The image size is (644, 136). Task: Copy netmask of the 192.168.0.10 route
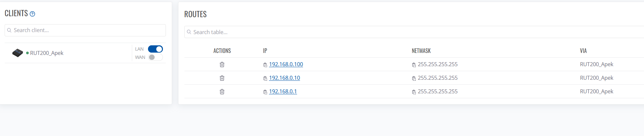pyautogui.click(x=414, y=78)
